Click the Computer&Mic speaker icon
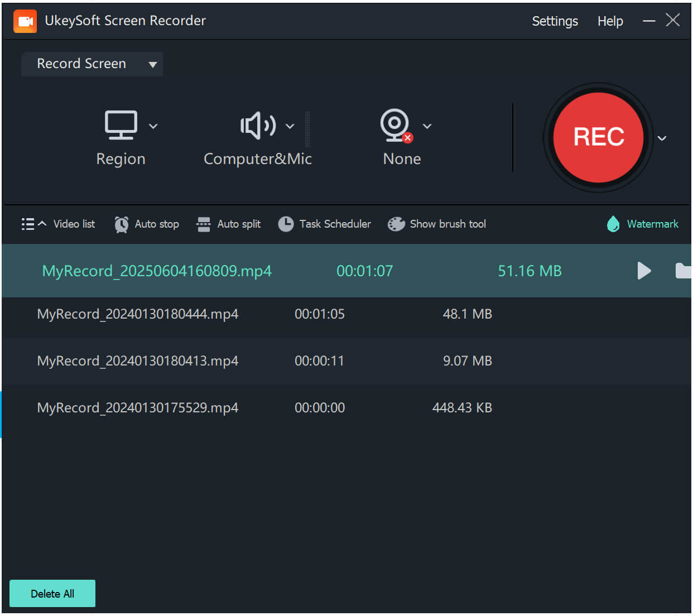This screenshot has height=616, width=693. [x=258, y=126]
